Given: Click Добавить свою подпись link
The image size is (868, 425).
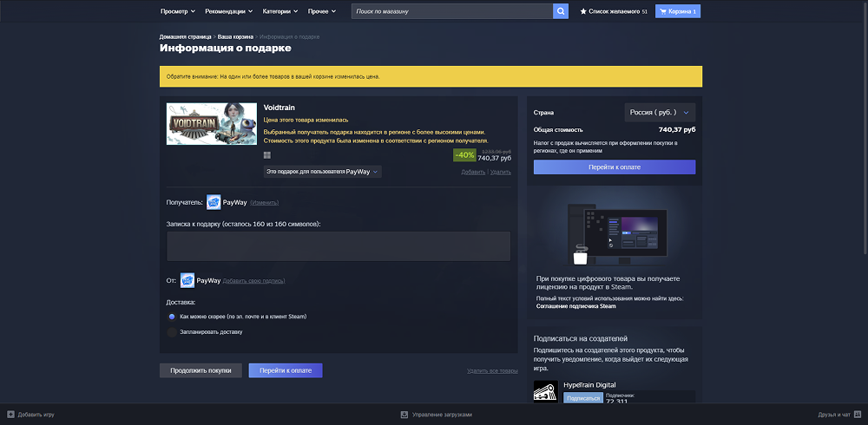Looking at the screenshot, I should pos(253,281).
